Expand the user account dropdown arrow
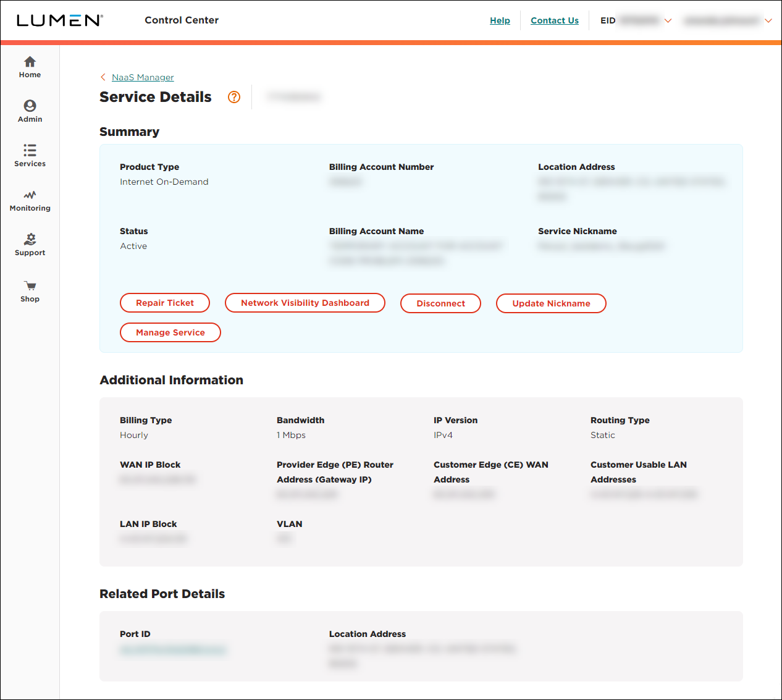The image size is (782, 700). (768, 21)
